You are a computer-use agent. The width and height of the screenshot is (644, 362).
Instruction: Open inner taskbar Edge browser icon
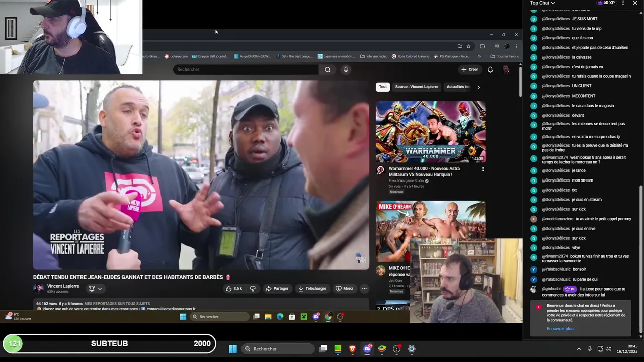pyautogui.click(x=280, y=317)
